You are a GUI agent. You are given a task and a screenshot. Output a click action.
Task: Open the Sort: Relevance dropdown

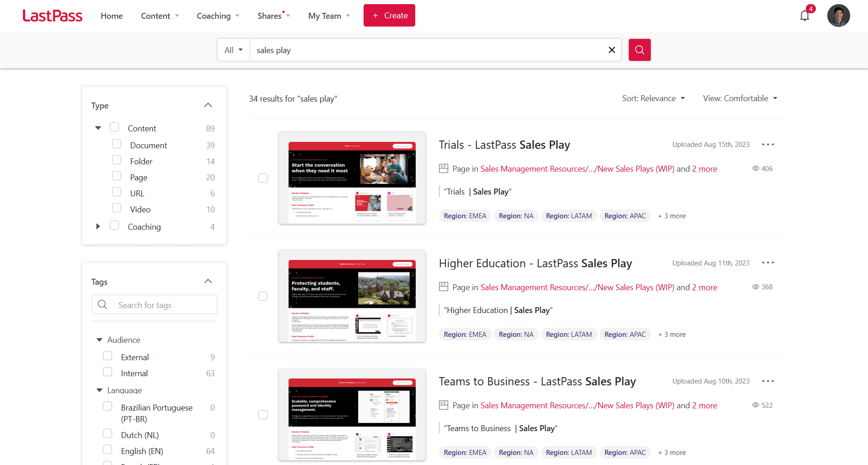coord(654,98)
